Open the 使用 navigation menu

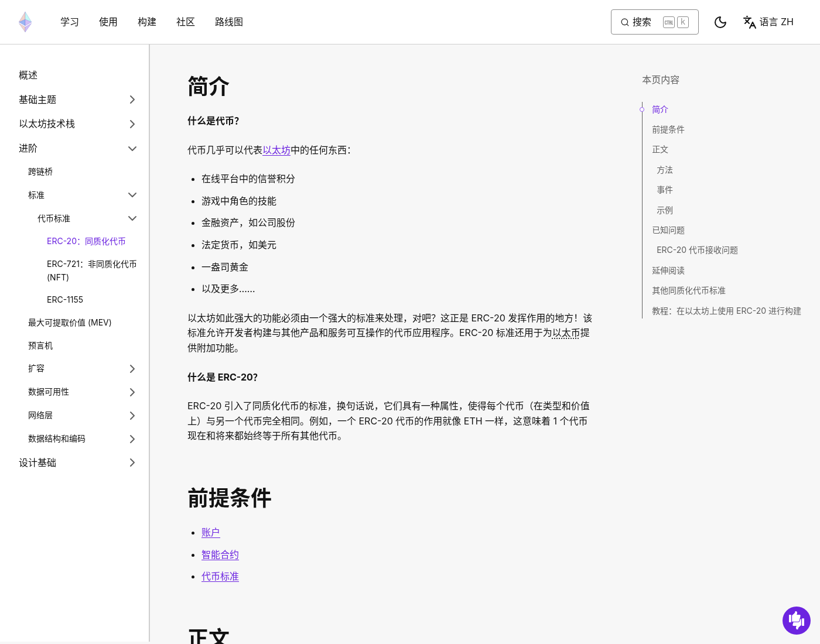(x=108, y=22)
